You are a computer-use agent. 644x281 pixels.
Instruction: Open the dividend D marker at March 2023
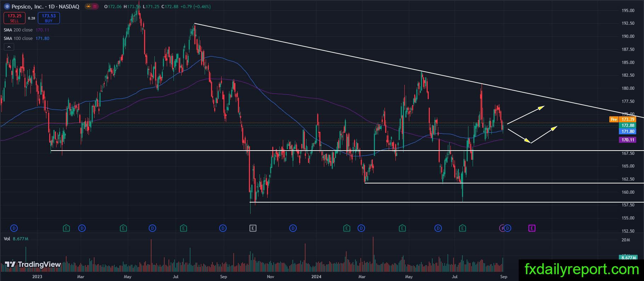[x=82, y=228]
